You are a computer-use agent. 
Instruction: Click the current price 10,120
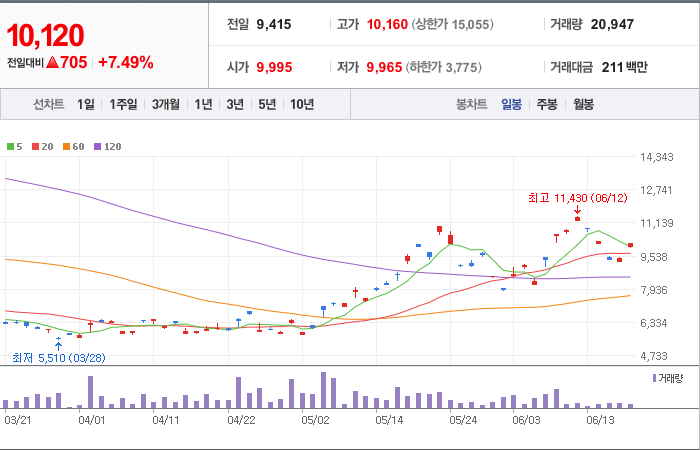pyautogui.click(x=45, y=35)
